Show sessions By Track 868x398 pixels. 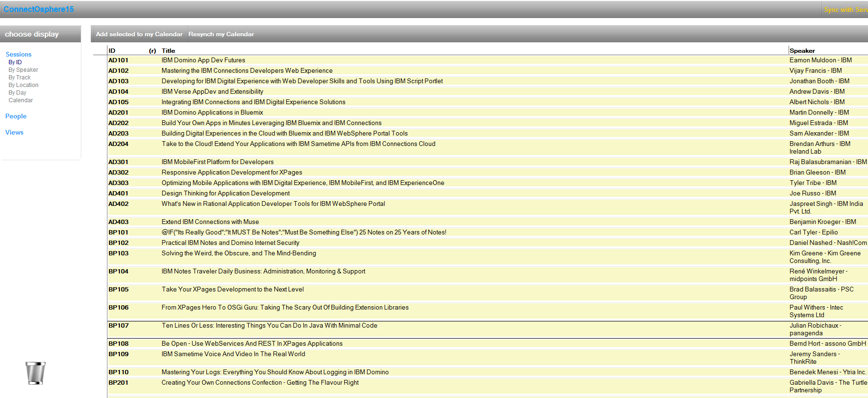(x=19, y=78)
